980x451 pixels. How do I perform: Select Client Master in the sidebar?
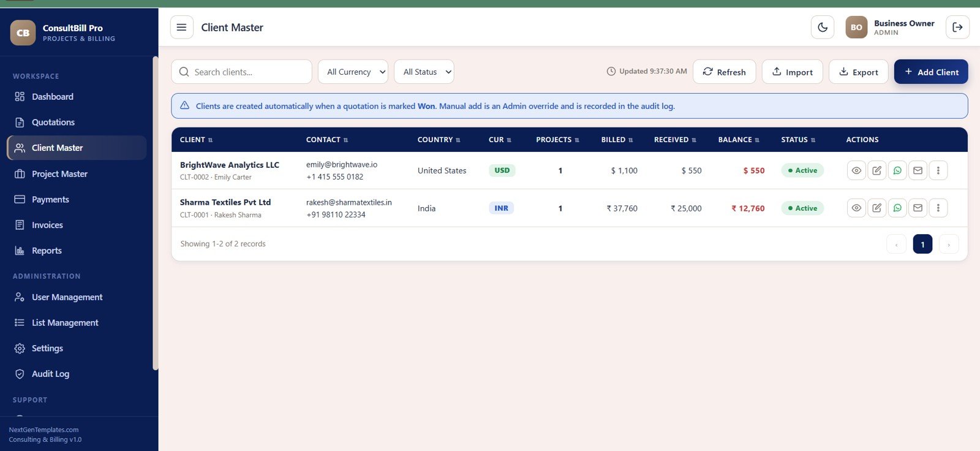click(77, 148)
